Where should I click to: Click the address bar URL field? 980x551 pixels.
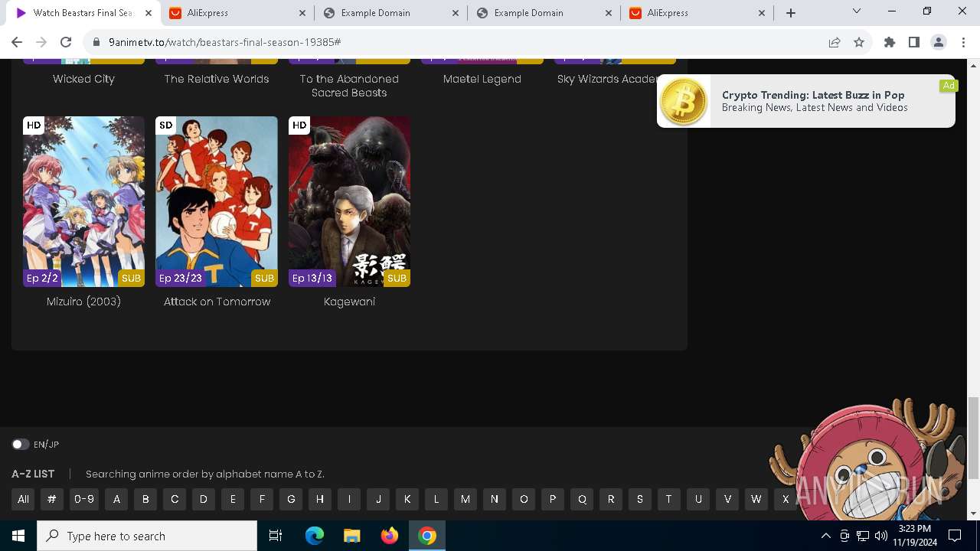click(x=459, y=42)
